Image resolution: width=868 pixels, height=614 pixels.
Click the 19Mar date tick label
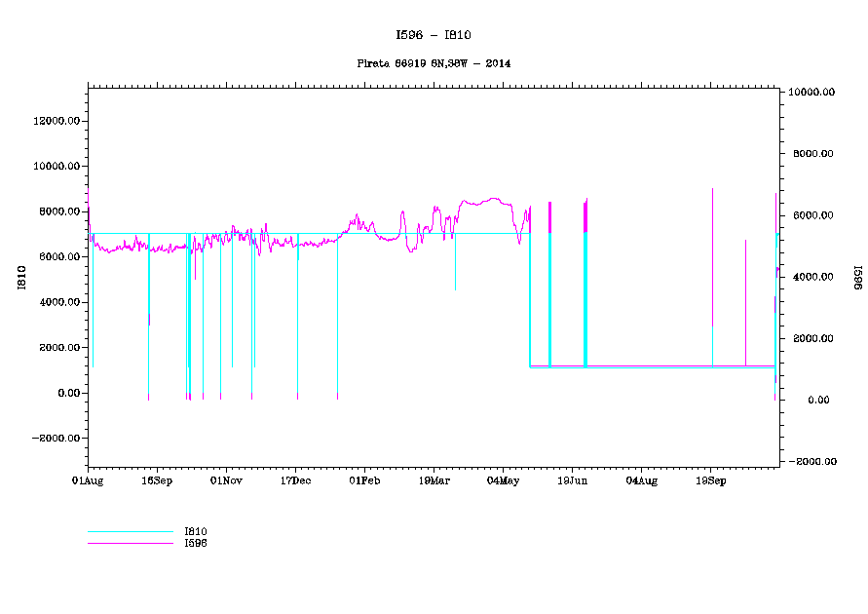434,480
